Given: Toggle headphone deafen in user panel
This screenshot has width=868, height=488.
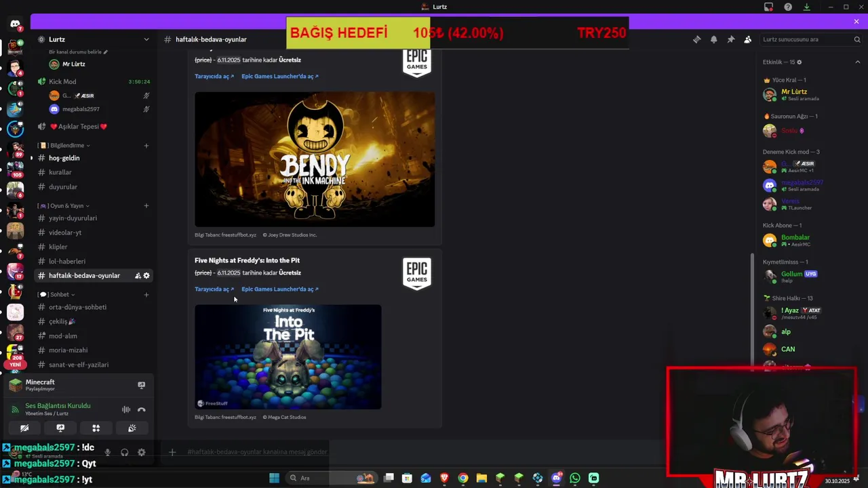Looking at the screenshot, I should (x=124, y=452).
